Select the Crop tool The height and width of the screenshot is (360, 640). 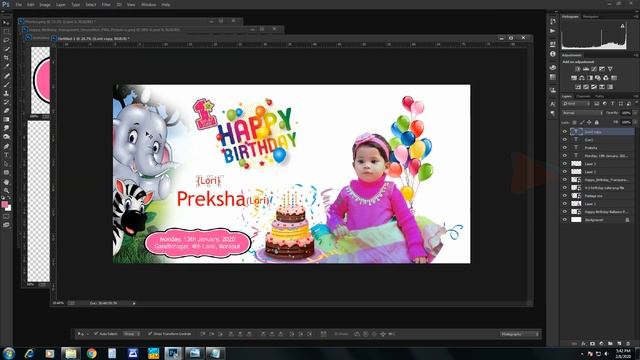(x=6, y=58)
